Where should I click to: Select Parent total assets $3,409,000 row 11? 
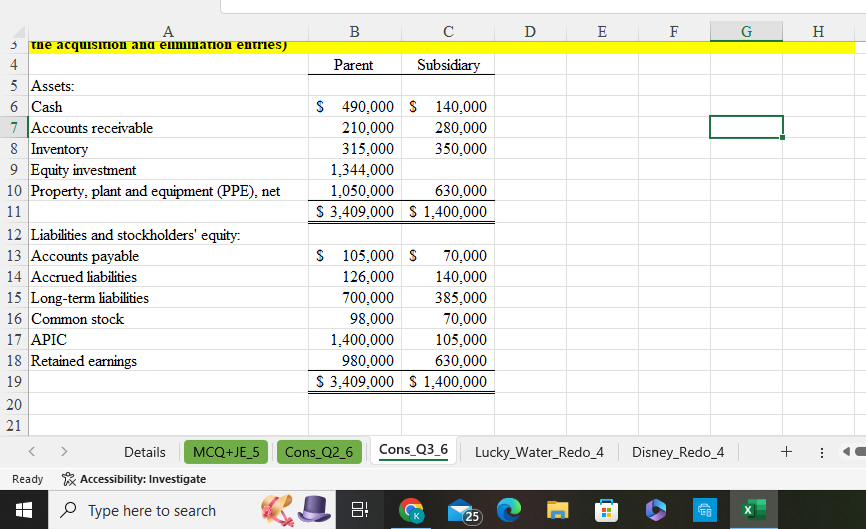click(355, 211)
